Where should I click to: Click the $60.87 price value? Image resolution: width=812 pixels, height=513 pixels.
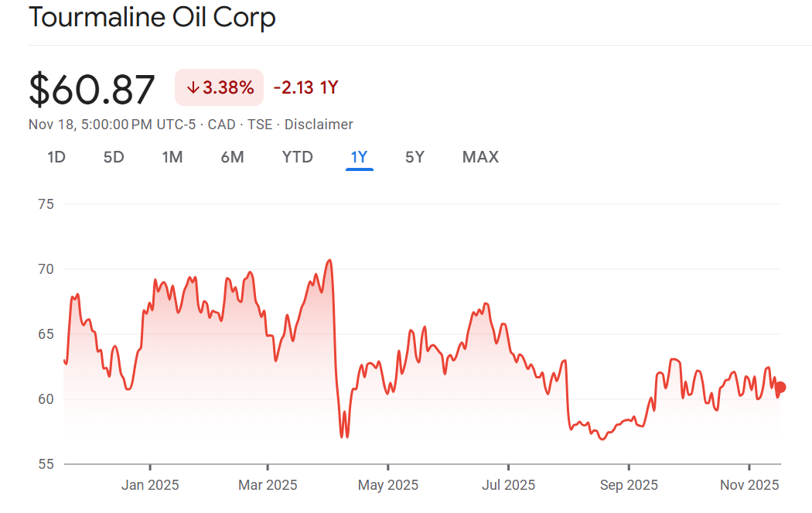(x=92, y=89)
